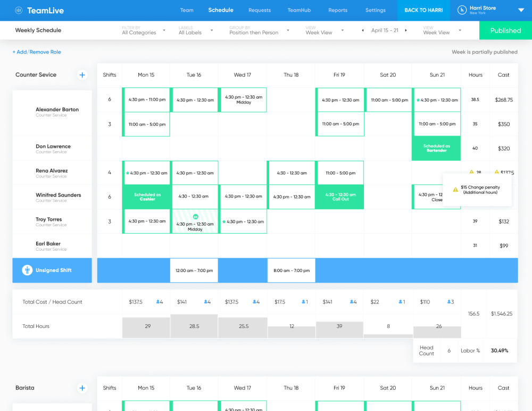Click the warning icon in the change penalty tooltip
The width and height of the screenshot is (532, 411).
point(455,190)
